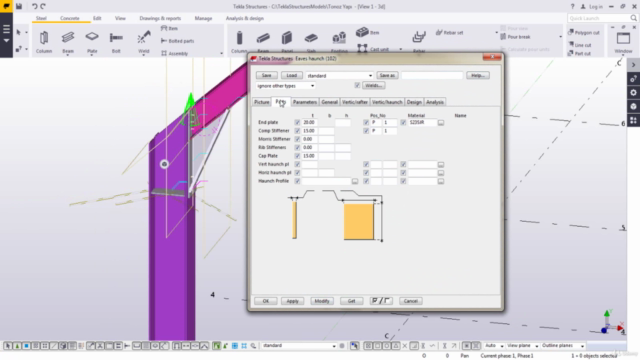Click the Rebar set command

point(449,33)
